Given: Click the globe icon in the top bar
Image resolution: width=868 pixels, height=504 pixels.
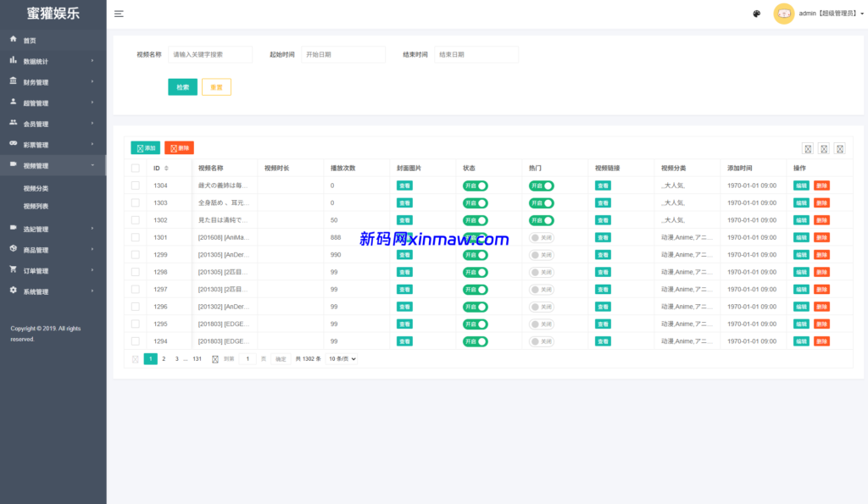Looking at the screenshot, I should coord(757,14).
